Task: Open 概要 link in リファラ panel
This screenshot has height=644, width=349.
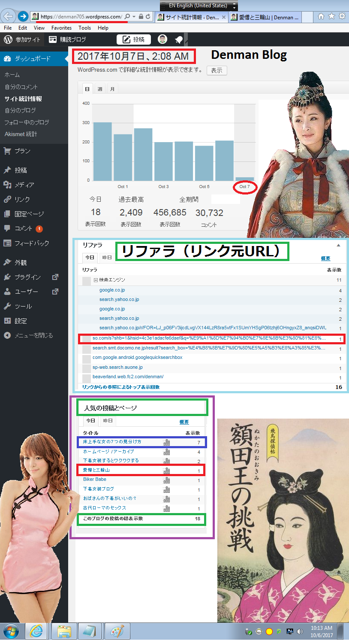Action: point(325,258)
